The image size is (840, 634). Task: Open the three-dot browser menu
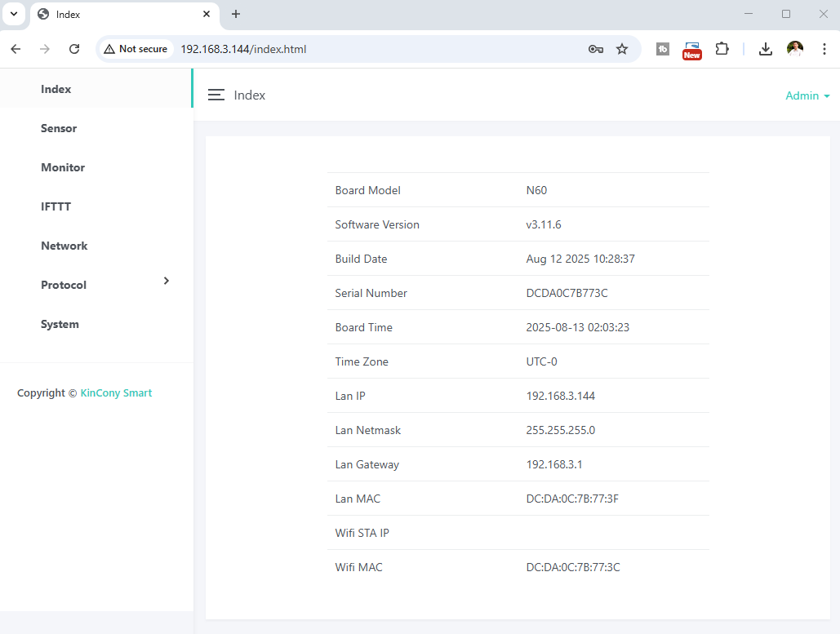coord(825,49)
